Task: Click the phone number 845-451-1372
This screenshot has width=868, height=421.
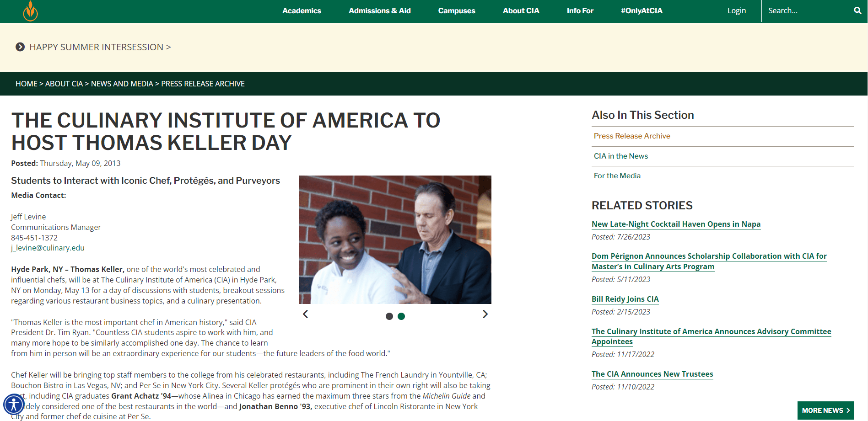Action: pyautogui.click(x=34, y=238)
